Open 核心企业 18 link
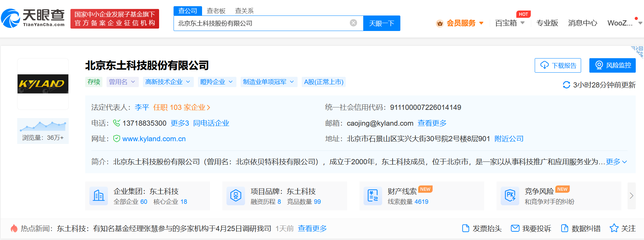 pos(170,202)
